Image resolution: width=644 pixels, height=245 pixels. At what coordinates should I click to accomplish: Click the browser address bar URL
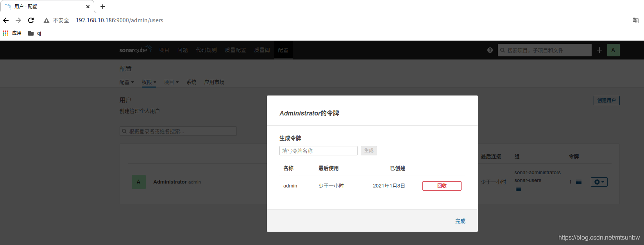[x=120, y=20]
